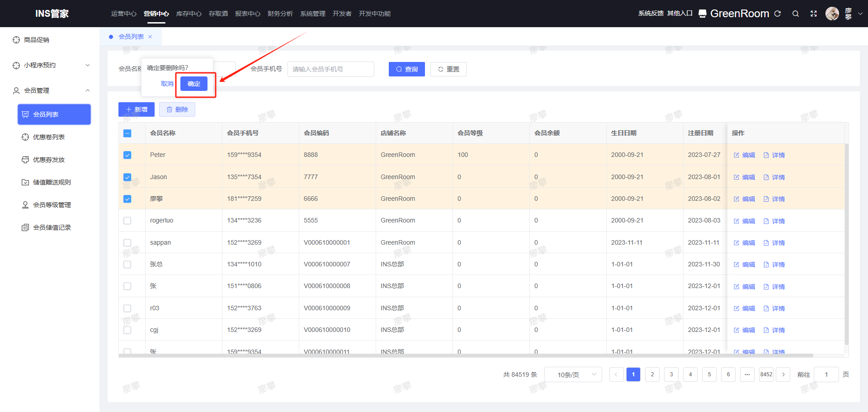Viewport: 868px width, 412px height.
Task: Focus the 会员手机号 input field
Action: pos(331,69)
